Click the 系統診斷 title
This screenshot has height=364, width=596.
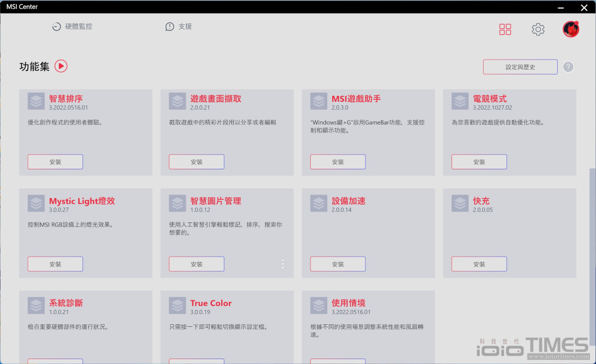(66, 303)
